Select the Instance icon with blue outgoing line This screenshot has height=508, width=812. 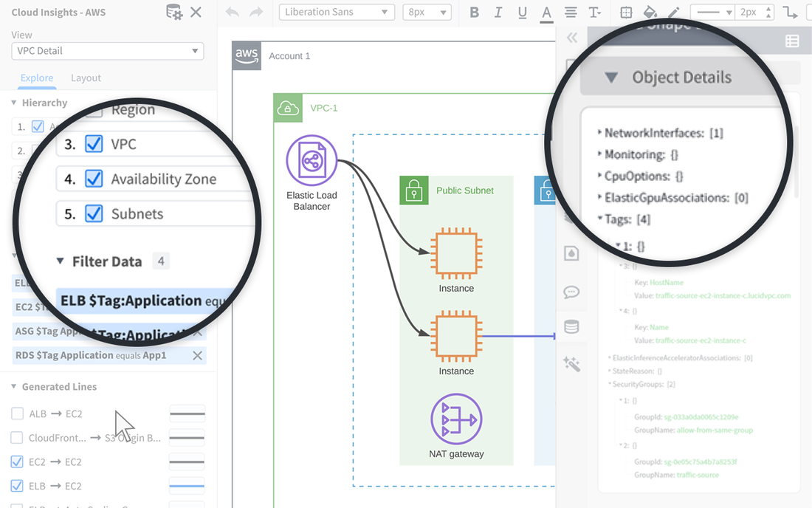[x=456, y=336]
